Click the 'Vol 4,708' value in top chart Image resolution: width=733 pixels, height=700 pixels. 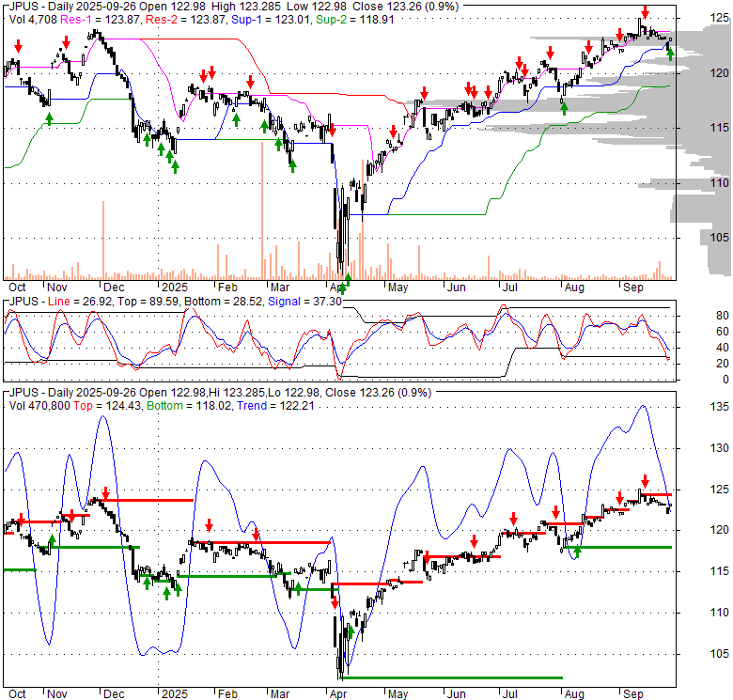(x=33, y=20)
